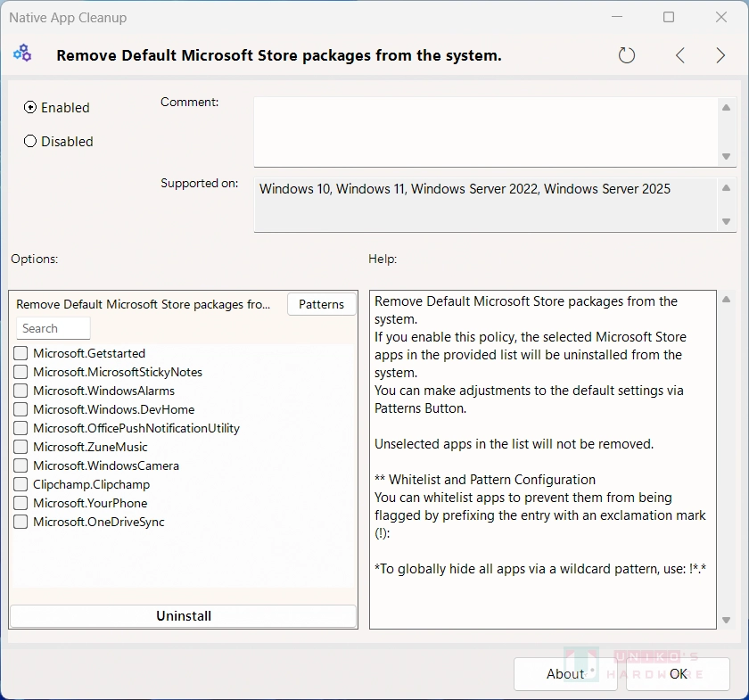This screenshot has width=749, height=700.
Task: Go to previous policy with left chevron
Action: 680,55
